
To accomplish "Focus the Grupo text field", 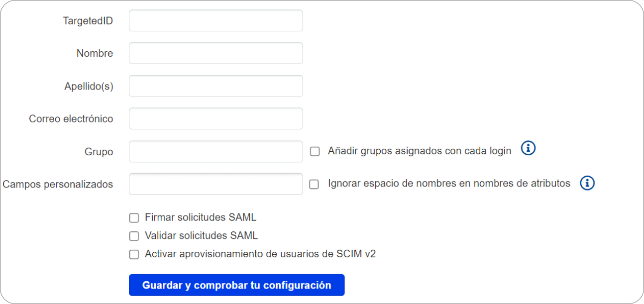I will coord(215,151).
